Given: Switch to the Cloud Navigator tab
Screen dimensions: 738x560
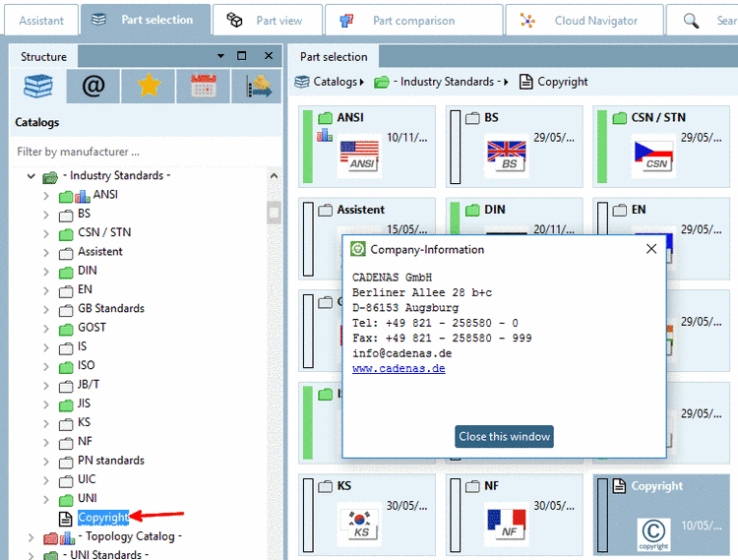Looking at the screenshot, I should pyautogui.click(x=584, y=21).
